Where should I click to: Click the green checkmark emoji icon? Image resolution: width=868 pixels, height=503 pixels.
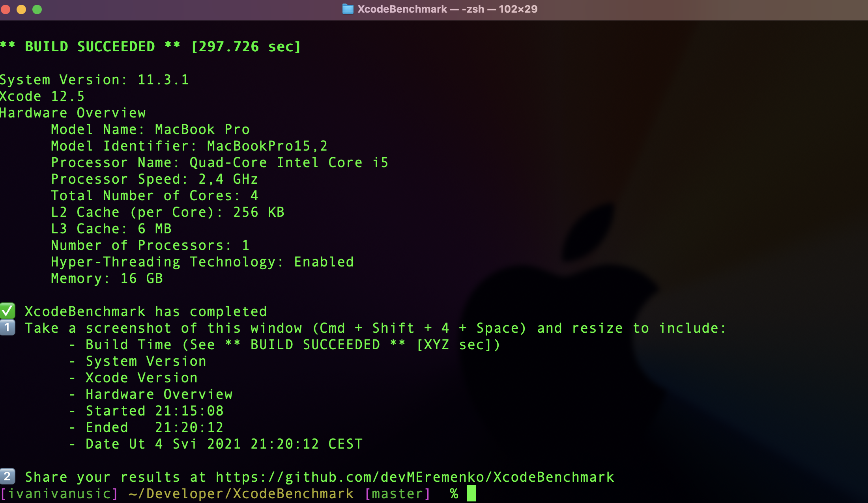click(7, 311)
